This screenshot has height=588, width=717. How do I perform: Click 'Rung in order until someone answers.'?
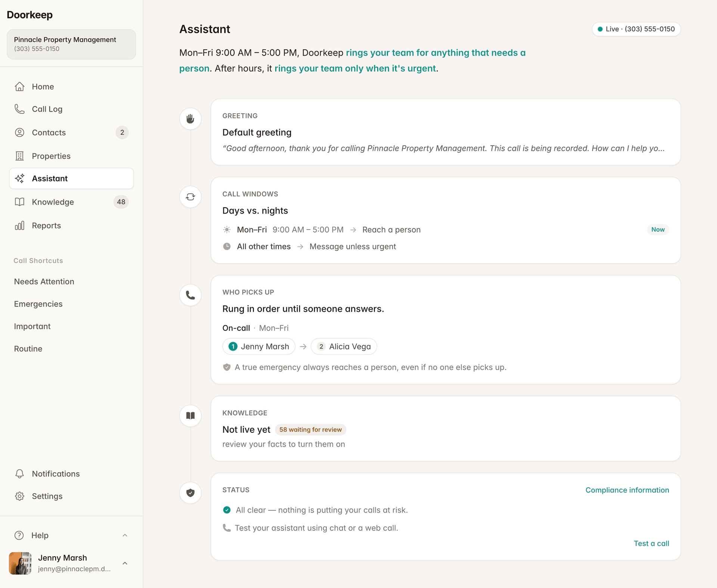(x=303, y=309)
